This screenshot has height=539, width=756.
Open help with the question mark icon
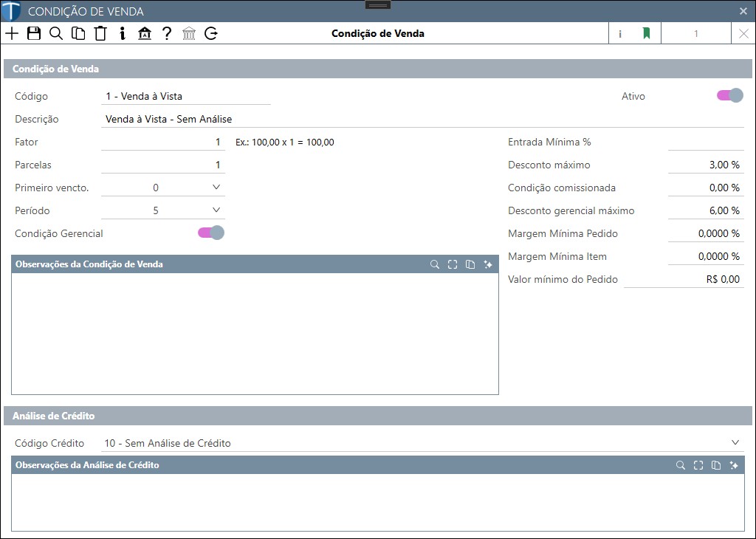click(167, 33)
